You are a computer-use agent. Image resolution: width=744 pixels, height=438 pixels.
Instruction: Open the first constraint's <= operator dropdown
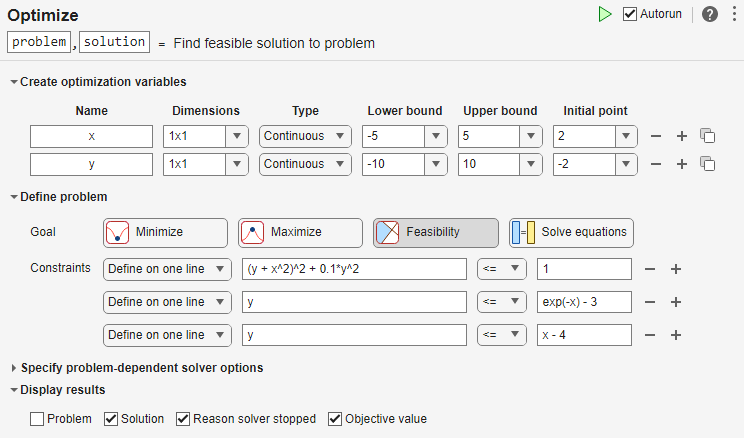pyautogui.click(x=502, y=268)
